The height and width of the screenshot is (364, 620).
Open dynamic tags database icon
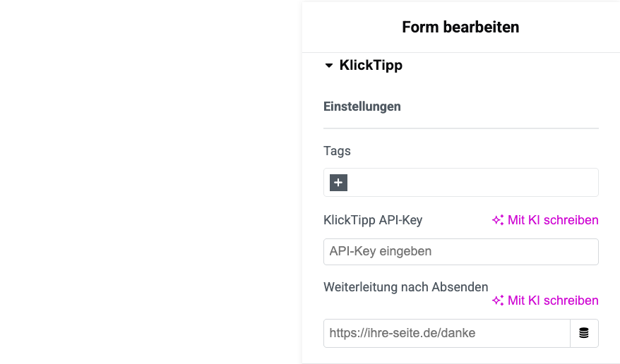pyautogui.click(x=584, y=334)
